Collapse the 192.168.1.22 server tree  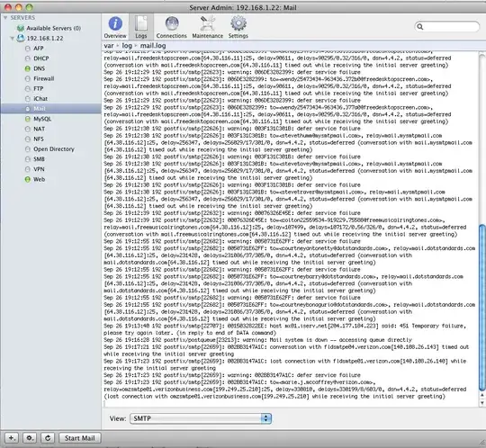tap(12, 39)
